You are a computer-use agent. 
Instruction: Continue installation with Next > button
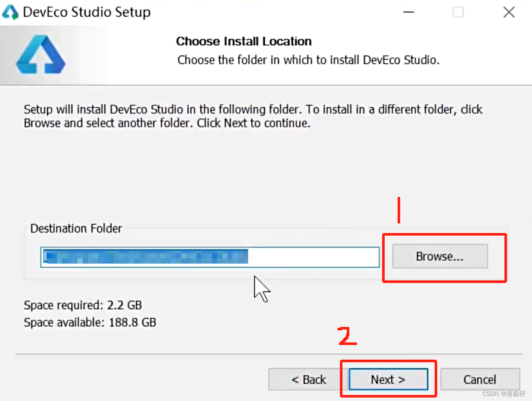(x=388, y=379)
